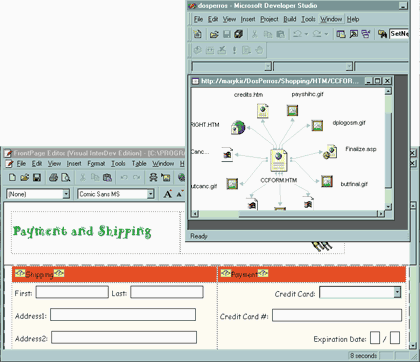The width and height of the screenshot is (420, 362).
Task: Click New page icon in FrontPage Editor
Action: (12, 177)
